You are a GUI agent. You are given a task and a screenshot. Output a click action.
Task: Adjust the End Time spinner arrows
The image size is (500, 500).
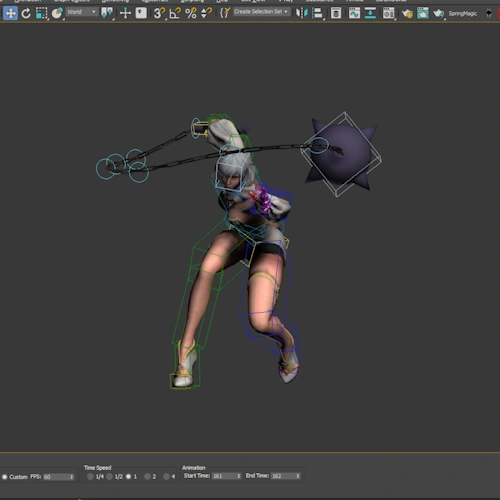click(298, 476)
